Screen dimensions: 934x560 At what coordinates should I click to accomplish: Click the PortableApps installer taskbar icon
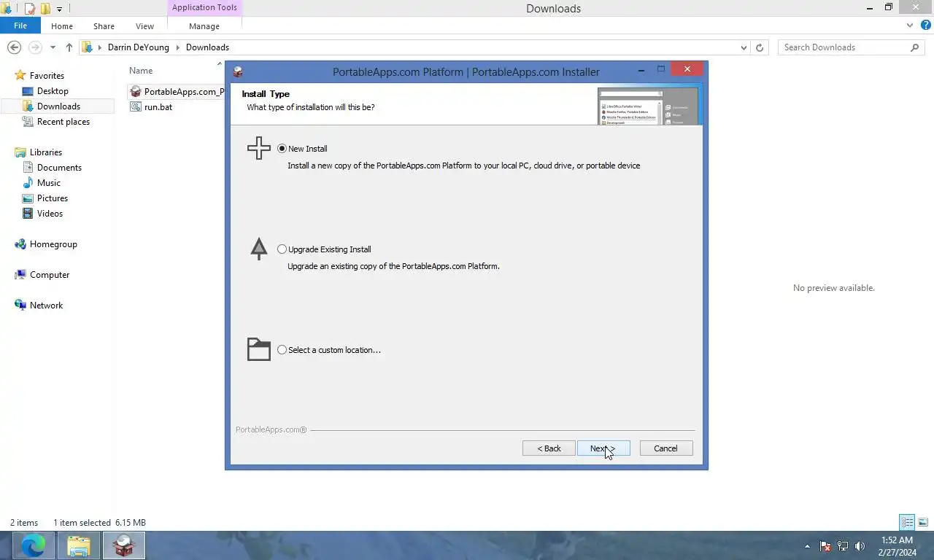click(x=124, y=545)
